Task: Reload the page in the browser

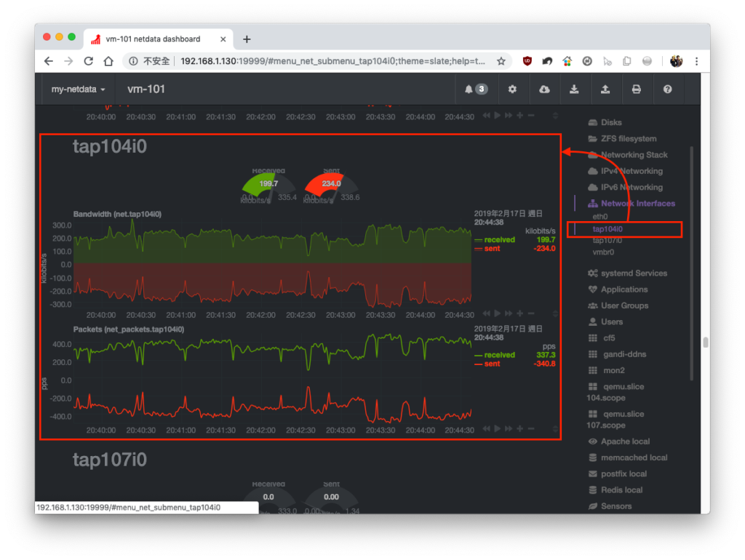Action: [x=88, y=61]
